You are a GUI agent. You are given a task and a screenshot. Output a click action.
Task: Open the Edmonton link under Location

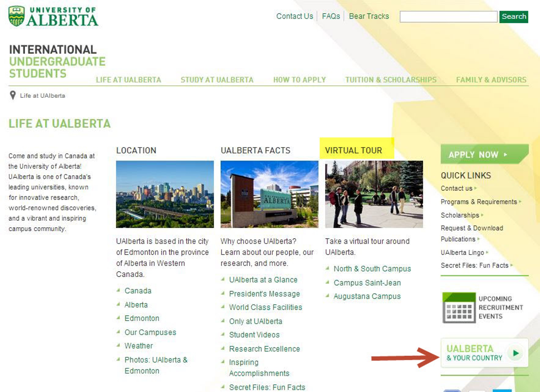tap(142, 318)
